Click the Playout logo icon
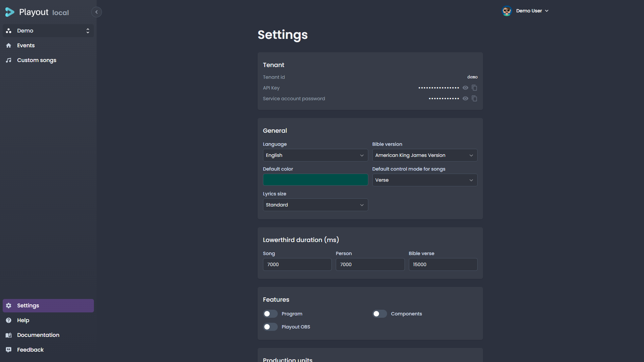 pos(10,12)
